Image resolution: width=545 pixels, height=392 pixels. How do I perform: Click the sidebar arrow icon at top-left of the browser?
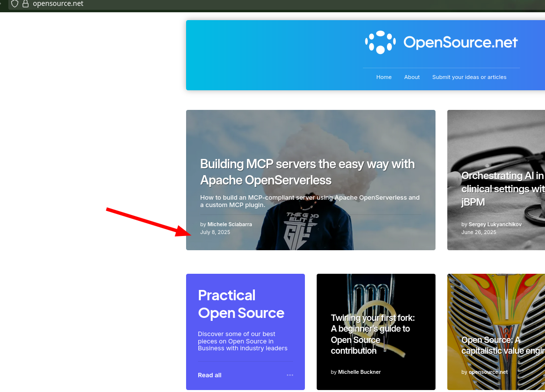[x=2, y=4]
